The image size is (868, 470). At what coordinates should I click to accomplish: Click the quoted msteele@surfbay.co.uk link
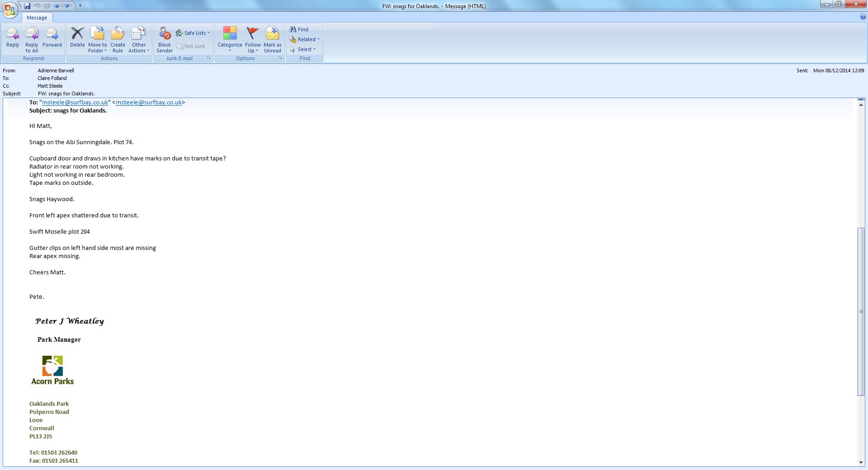pos(75,103)
